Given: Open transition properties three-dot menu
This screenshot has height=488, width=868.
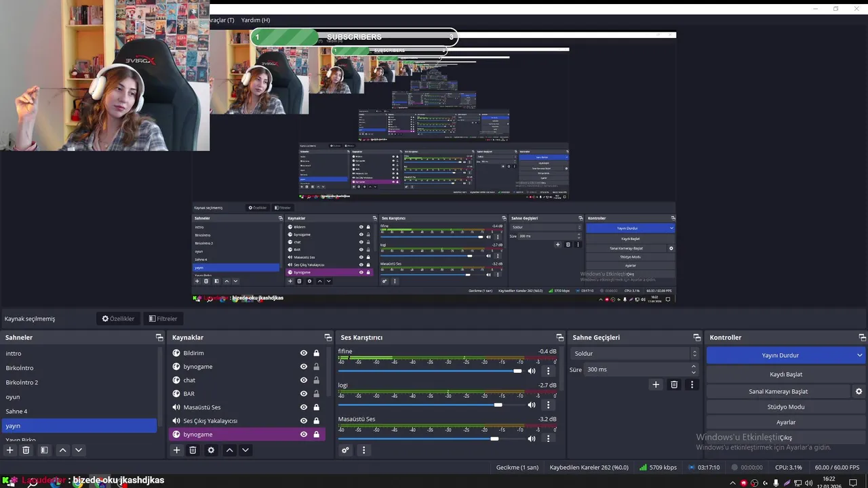Looking at the screenshot, I should pos(692,384).
